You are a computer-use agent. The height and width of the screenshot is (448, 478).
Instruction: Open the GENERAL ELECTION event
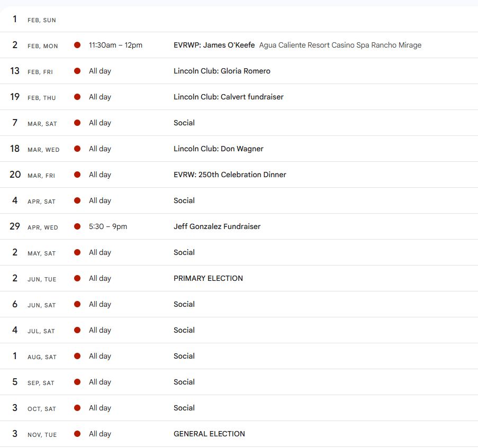tap(209, 434)
